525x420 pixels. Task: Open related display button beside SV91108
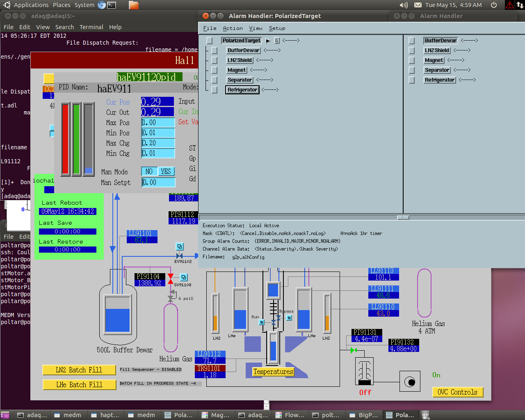click(x=184, y=277)
